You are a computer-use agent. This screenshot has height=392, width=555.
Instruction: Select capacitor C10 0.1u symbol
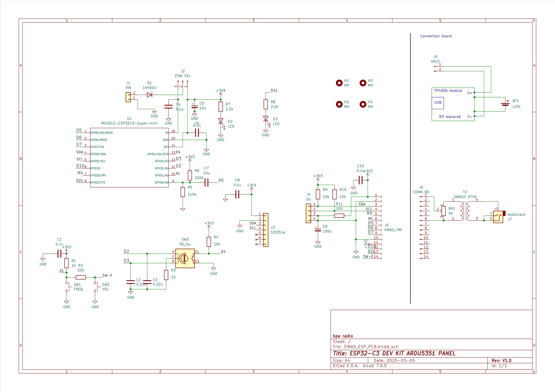[361, 180]
